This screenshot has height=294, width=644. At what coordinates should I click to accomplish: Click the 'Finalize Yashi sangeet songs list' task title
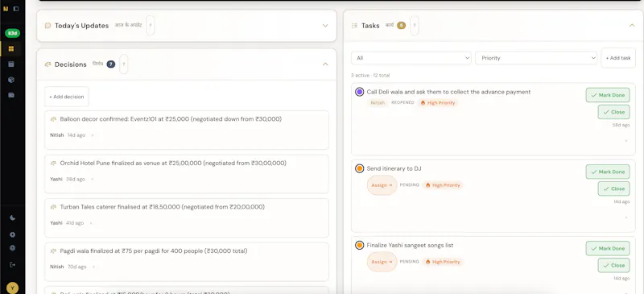tap(410, 246)
